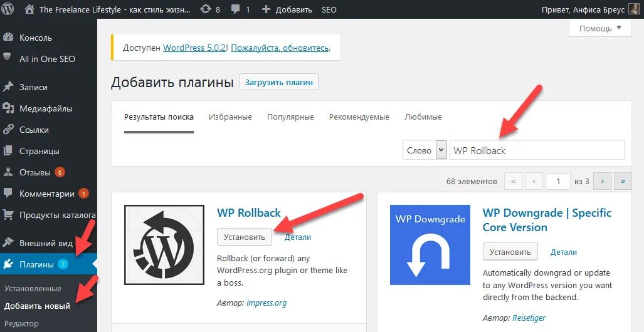This screenshot has width=644, height=332.
Task: Click the Продукты каталога cart icon
Action: [x=8, y=215]
